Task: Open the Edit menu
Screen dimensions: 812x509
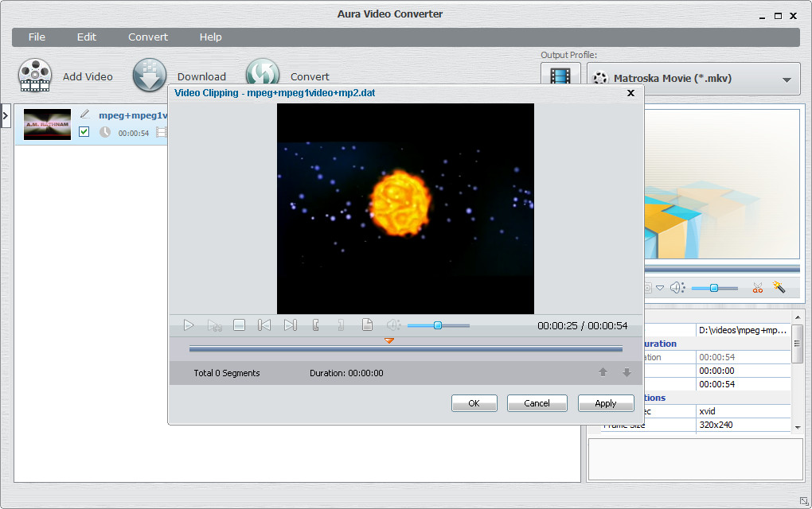Action: coord(86,37)
